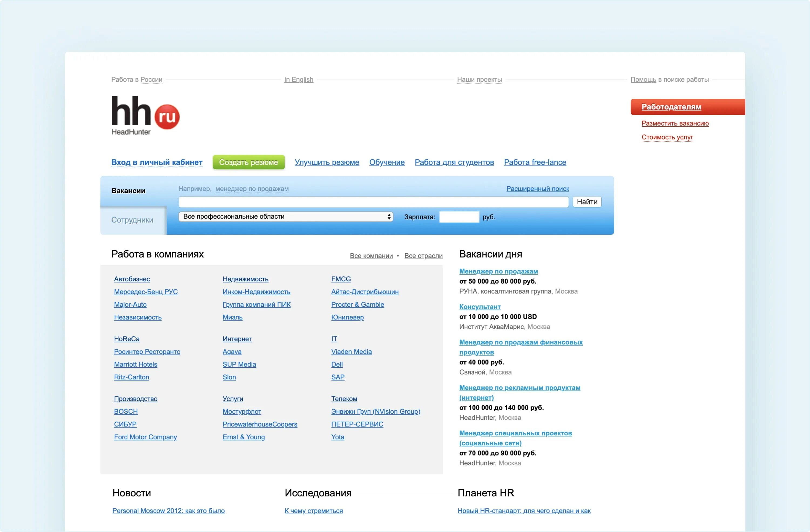Click the hh.ru HeadHunter logo
The height and width of the screenshot is (532, 810).
click(x=145, y=115)
